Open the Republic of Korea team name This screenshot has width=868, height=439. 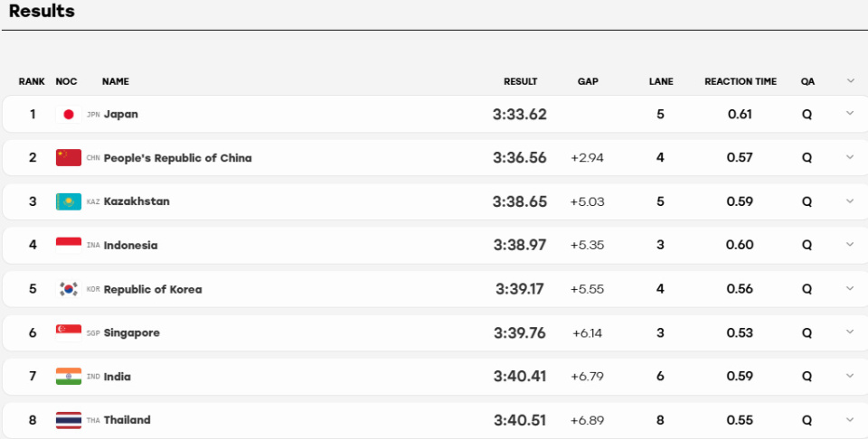pyautogui.click(x=153, y=289)
